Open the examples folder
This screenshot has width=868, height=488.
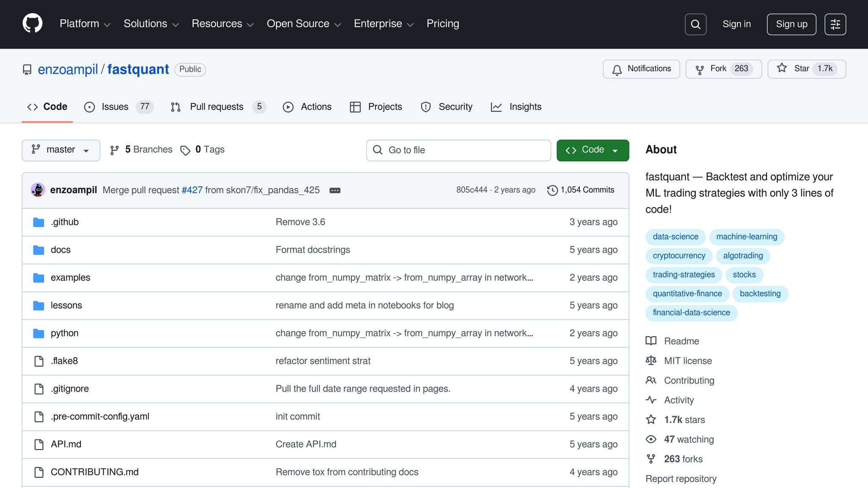tap(70, 277)
